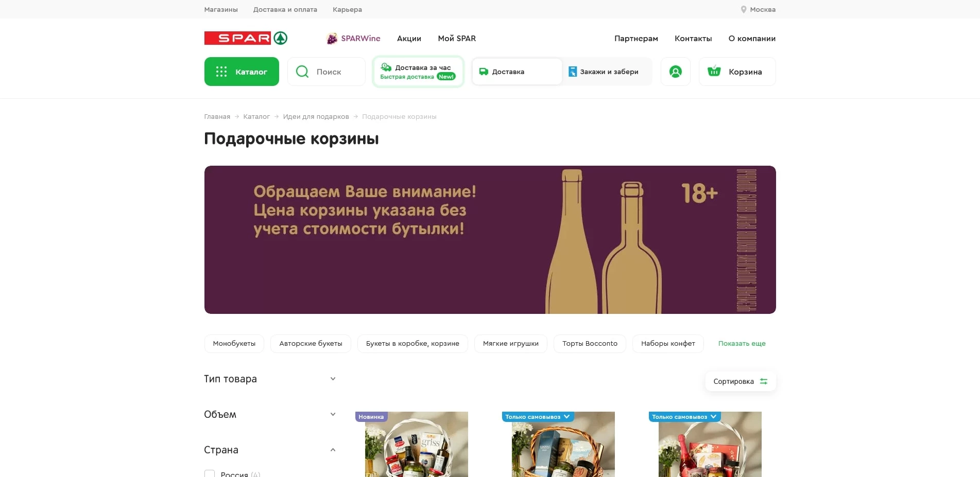Select the Монобукеты filter chip
980x477 pixels.
(234, 343)
